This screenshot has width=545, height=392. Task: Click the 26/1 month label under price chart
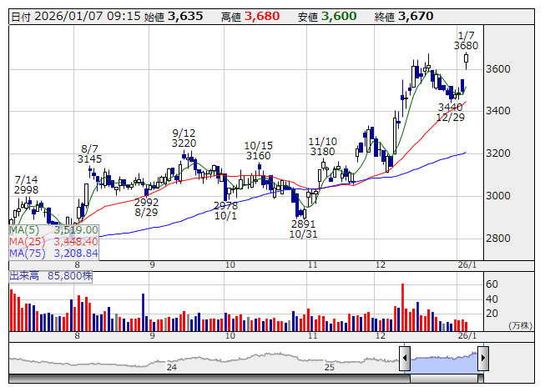coord(467,265)
